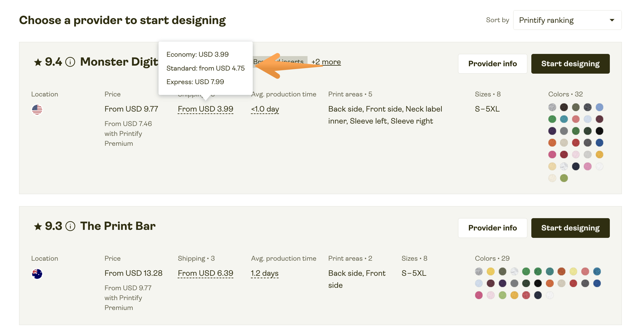Select salmon pink swatch in The Print Bar colors
This screenshot has width=644, height=334.
pyautogui.click(x=585, y=271)
